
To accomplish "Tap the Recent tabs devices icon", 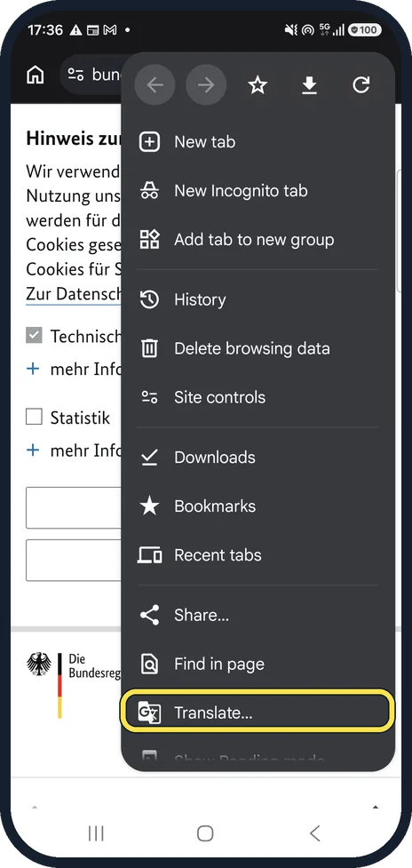I will (149, 555).
